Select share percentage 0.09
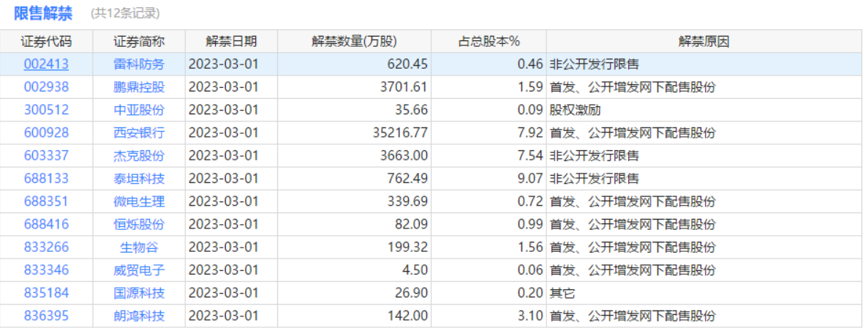 (x=530, y=110)
